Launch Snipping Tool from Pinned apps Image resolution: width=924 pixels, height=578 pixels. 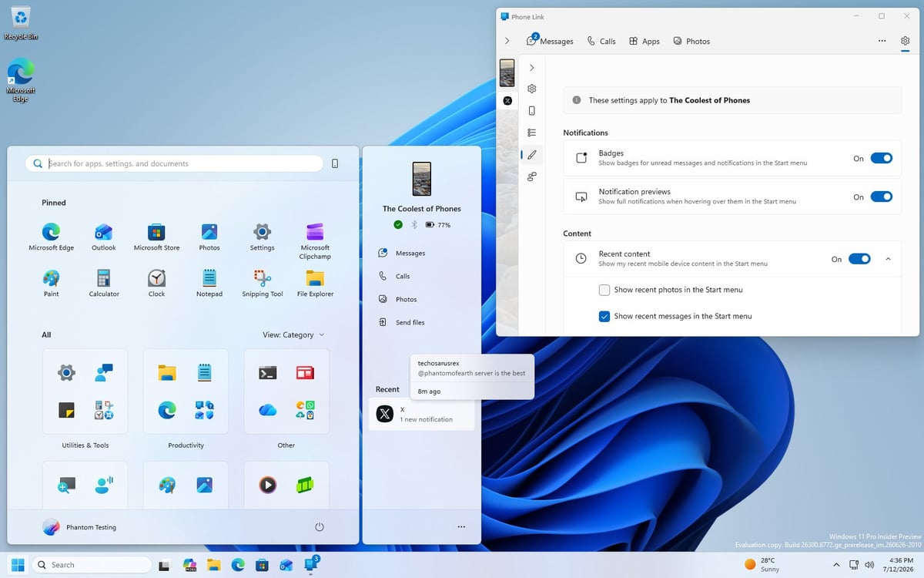[x=262, y=283]
